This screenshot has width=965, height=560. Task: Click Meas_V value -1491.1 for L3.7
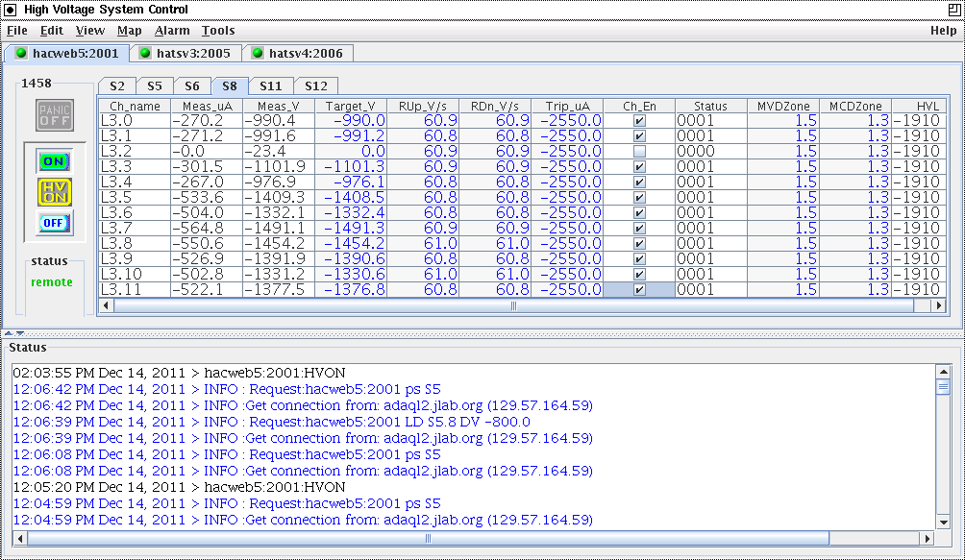click(279, 229)
